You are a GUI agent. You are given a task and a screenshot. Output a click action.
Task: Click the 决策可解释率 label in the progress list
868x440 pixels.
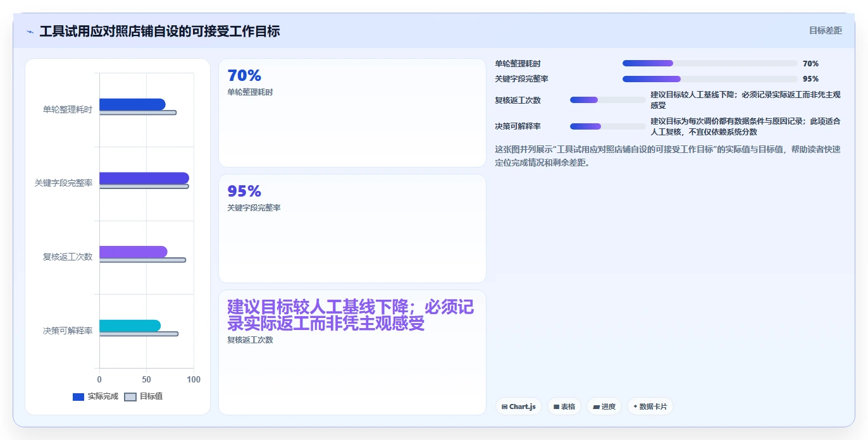[x=518, y=126]
